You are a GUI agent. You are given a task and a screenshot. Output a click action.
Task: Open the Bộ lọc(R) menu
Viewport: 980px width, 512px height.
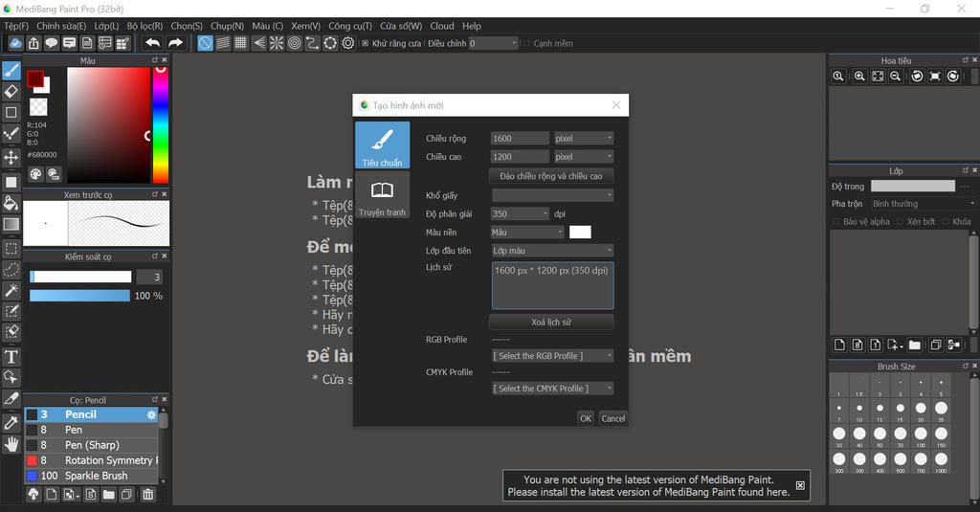[x=145, y=26]
